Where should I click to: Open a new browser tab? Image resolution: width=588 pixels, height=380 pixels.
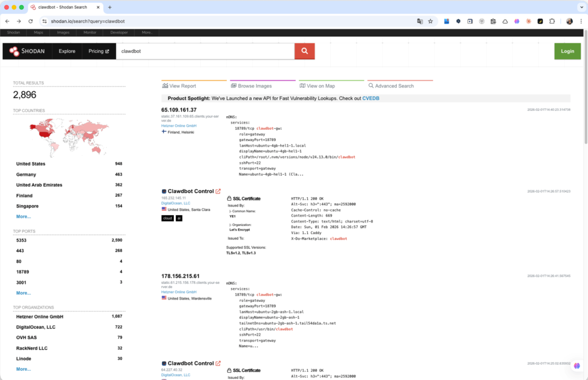tap(110, 7)
